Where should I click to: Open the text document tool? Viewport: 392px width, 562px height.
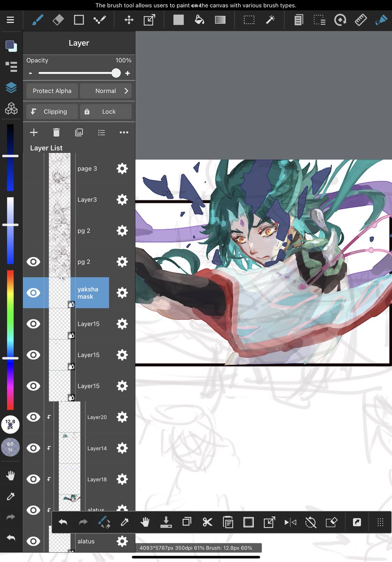pos(299,20)
